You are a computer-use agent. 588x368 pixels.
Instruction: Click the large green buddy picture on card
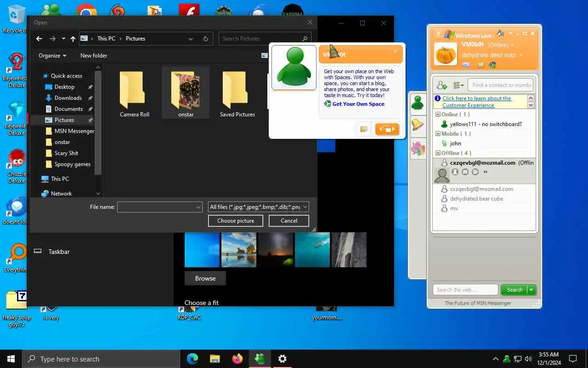tap(294, 67)
